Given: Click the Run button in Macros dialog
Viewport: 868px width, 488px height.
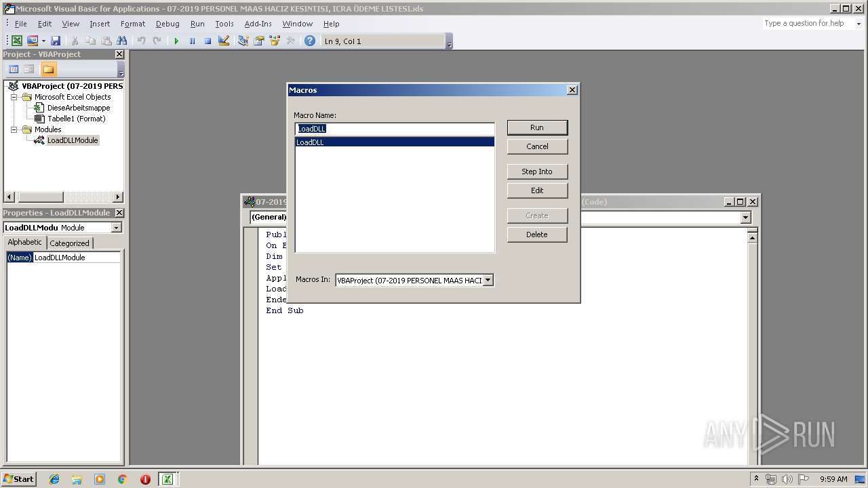Looking at the screenshot, I should pyautogui.click(x=537, y=127).
